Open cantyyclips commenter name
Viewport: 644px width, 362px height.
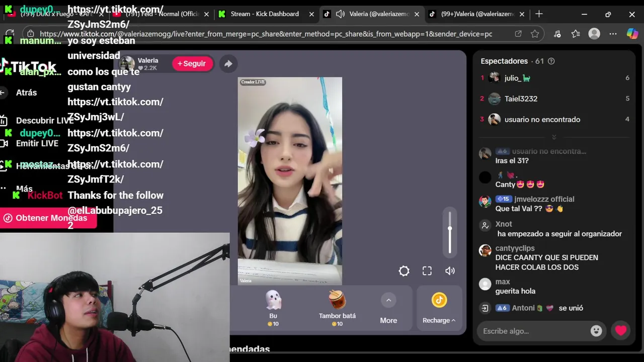tap(515, 248)
